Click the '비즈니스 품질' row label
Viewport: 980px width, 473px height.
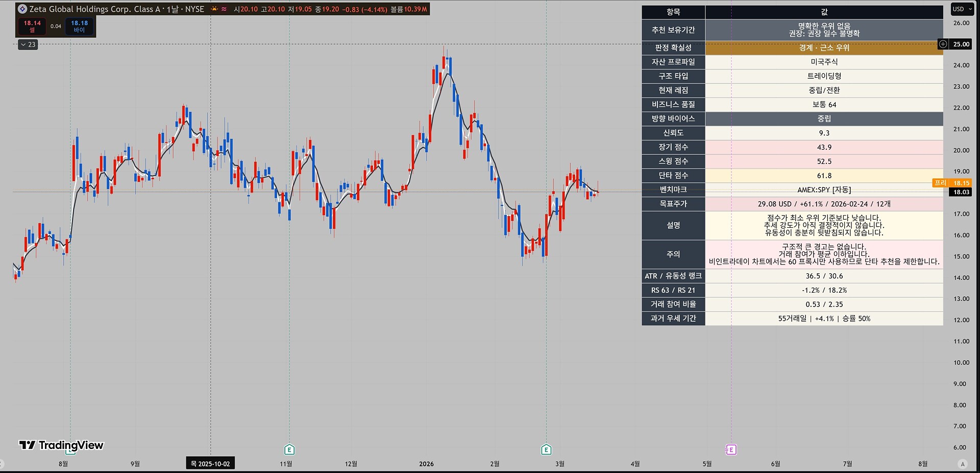click(673, 105)
